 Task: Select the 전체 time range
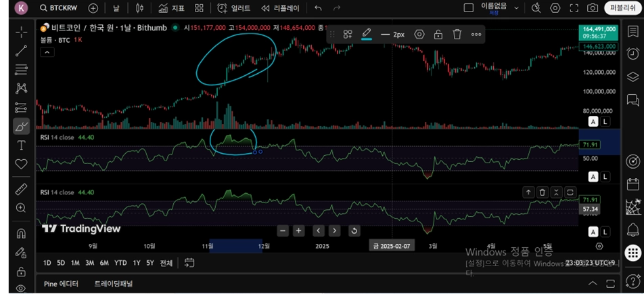click(166, 263)
